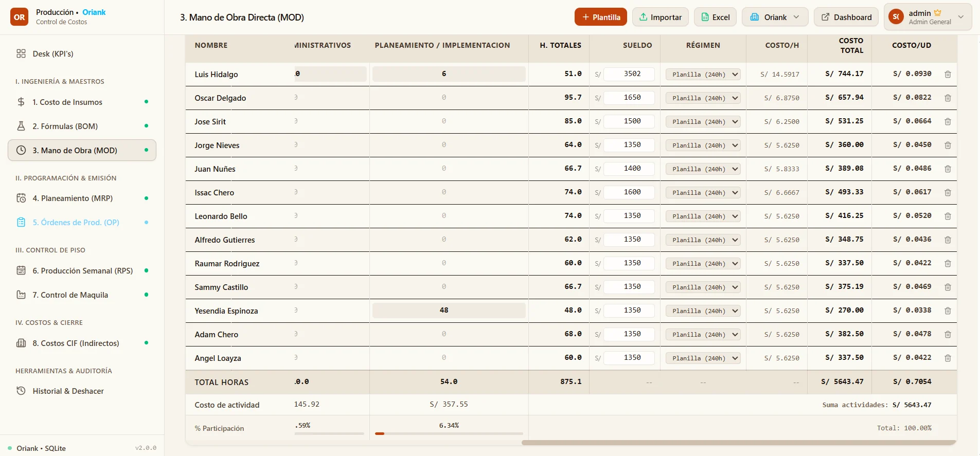980x456 pixels.
Task: Edit Luis Hidalgo's sueldo field
Action: click(629, 74)
